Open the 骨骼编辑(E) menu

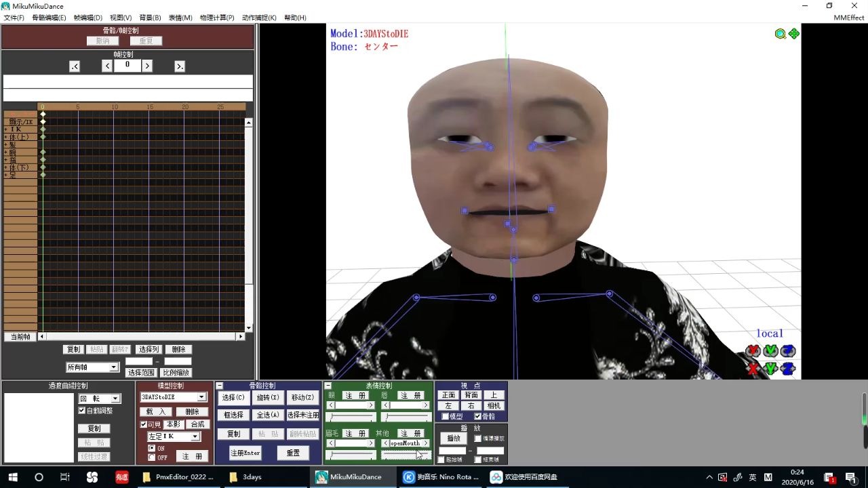click(49, 18)
